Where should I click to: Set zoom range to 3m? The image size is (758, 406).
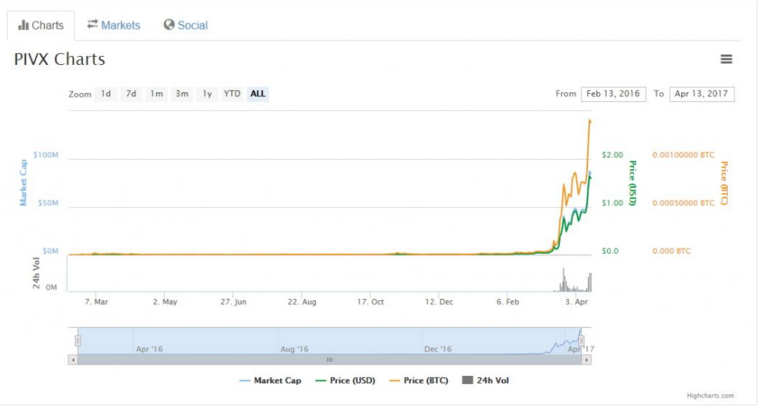coord(182,94)
